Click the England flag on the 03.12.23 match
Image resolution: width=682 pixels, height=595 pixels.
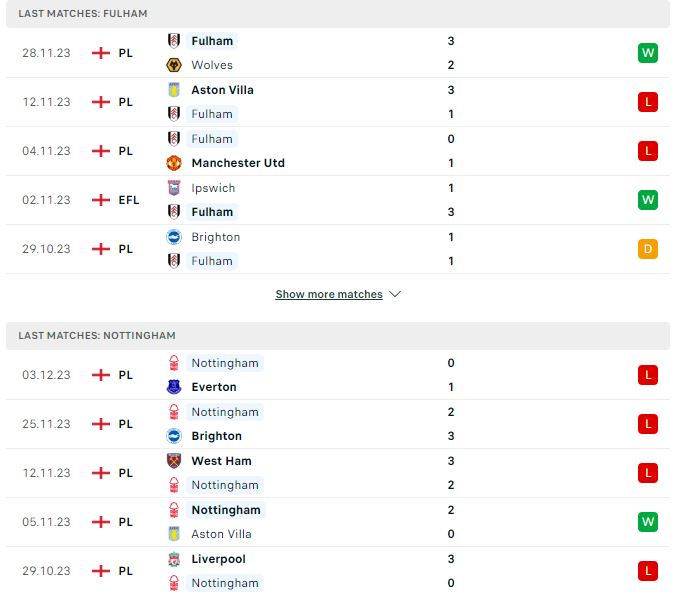pos(101,375)
